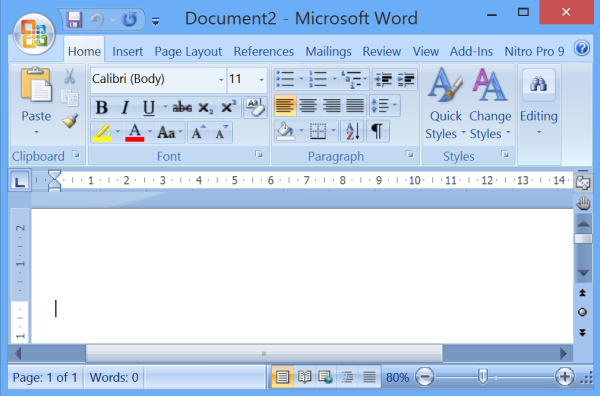Click the Undo arrow in Quick Access
Viewport: 600px width, 396px height.
(x=97, y=20)
